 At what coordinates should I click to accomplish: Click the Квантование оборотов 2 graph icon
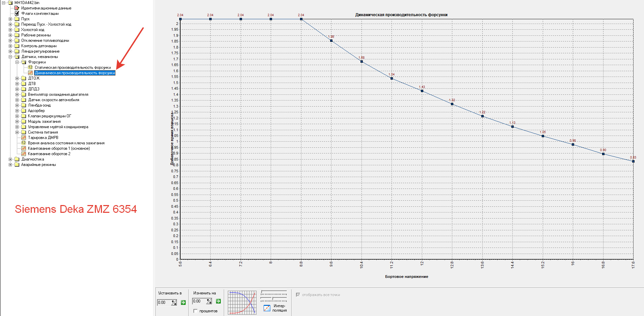(x=24, y=154)
